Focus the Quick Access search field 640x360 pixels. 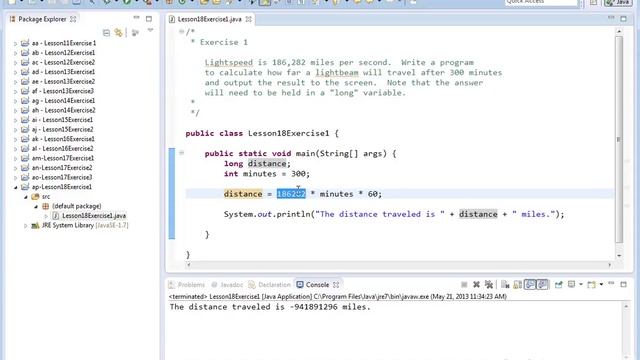click(x=541, y=2)
